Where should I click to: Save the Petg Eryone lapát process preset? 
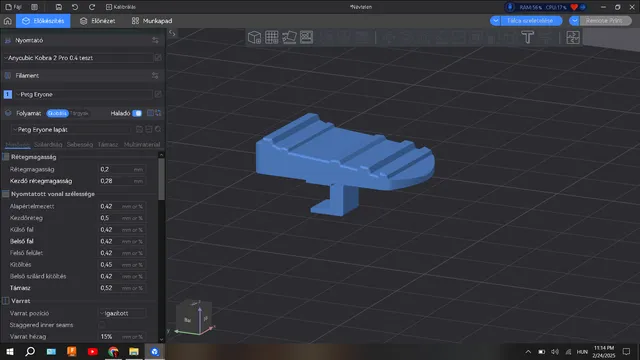click(139, 129)
